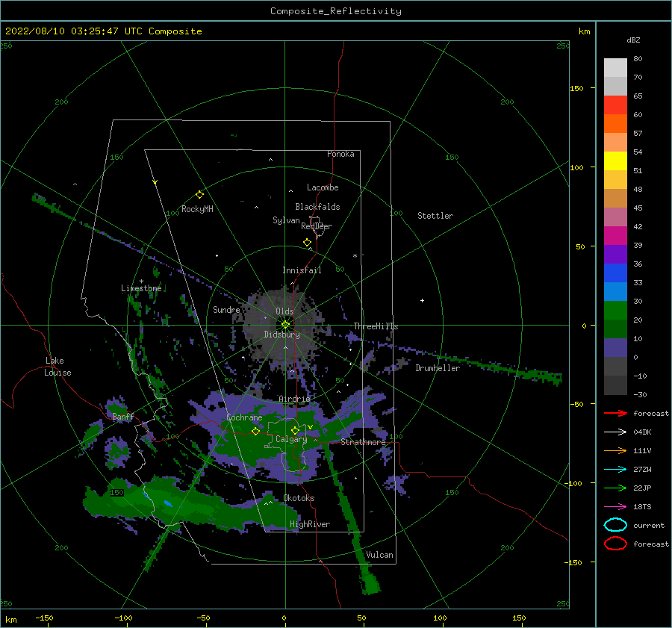
Task: Click the yellow diamond marker near RockyMH
Action: click(x=199, y=195)
